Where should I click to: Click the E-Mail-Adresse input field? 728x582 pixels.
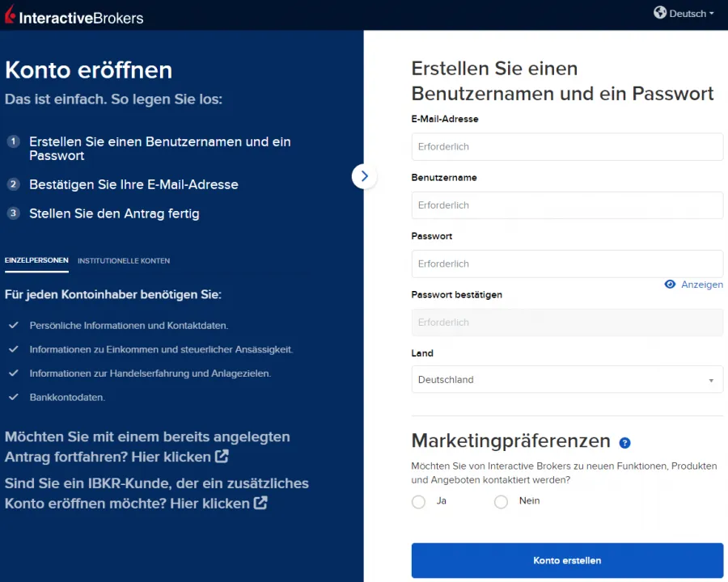click(566, 146)
